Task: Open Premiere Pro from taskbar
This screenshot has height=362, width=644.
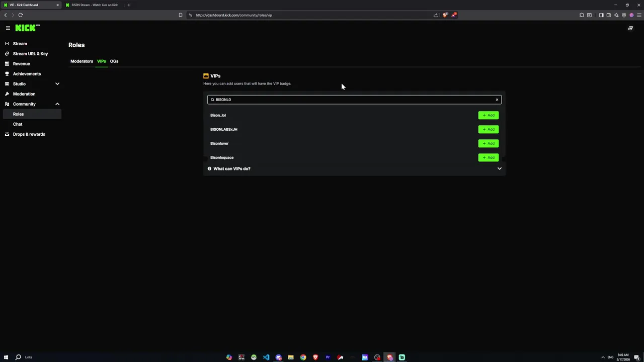Action: [328, 357]
